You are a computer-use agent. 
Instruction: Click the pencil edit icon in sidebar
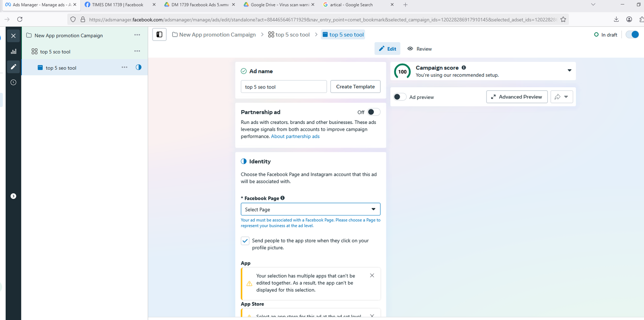13,67
